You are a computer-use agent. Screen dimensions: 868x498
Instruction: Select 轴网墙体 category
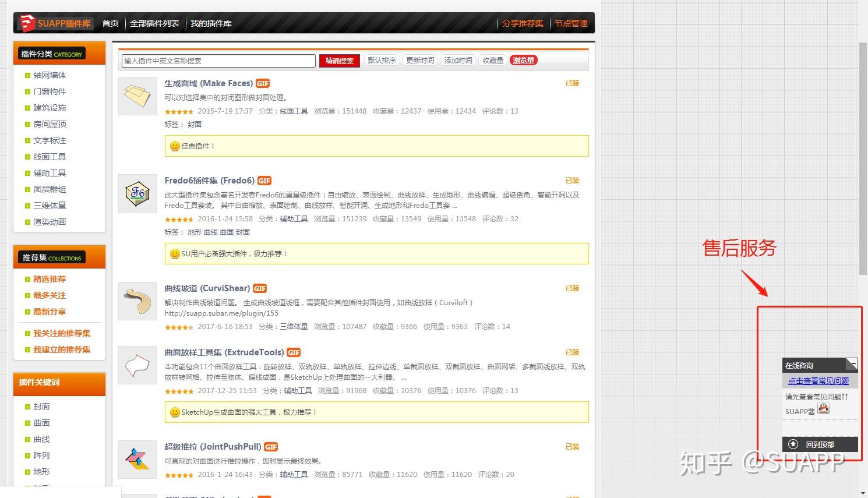click(x=50, y=75)
